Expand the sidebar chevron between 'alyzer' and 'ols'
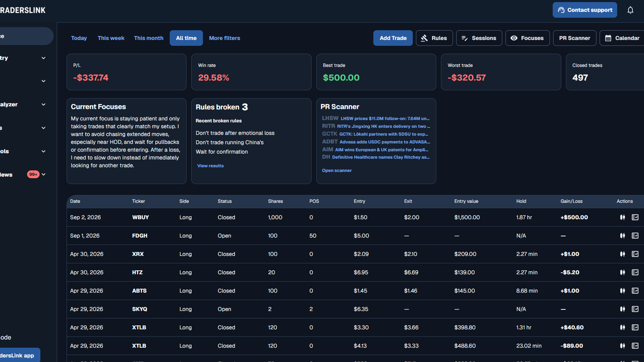 [x=43, y=128]
